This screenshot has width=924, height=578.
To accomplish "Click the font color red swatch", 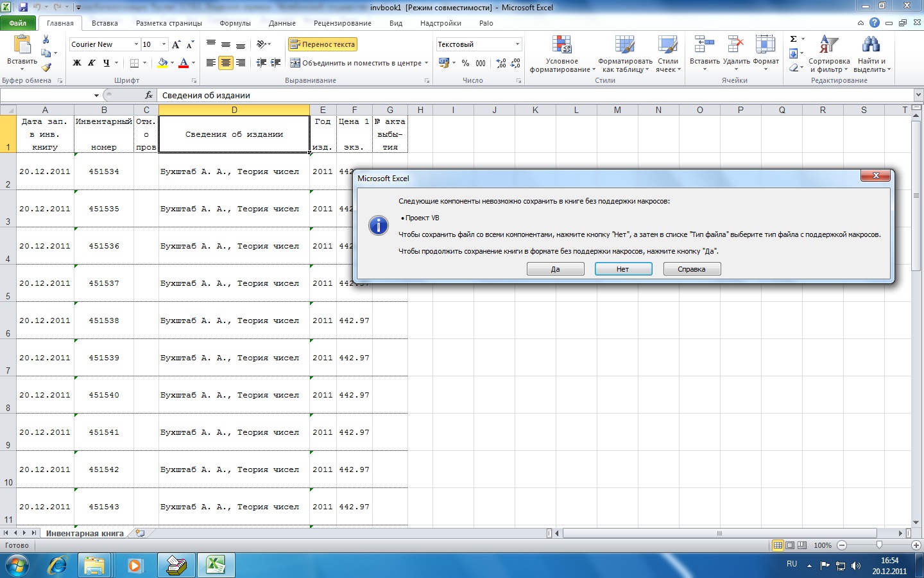I will (184, 63).
